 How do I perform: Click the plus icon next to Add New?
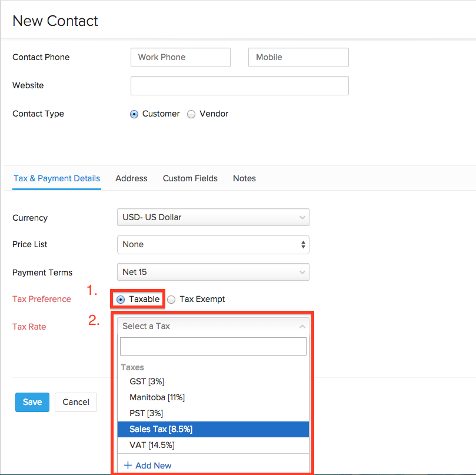128,465
